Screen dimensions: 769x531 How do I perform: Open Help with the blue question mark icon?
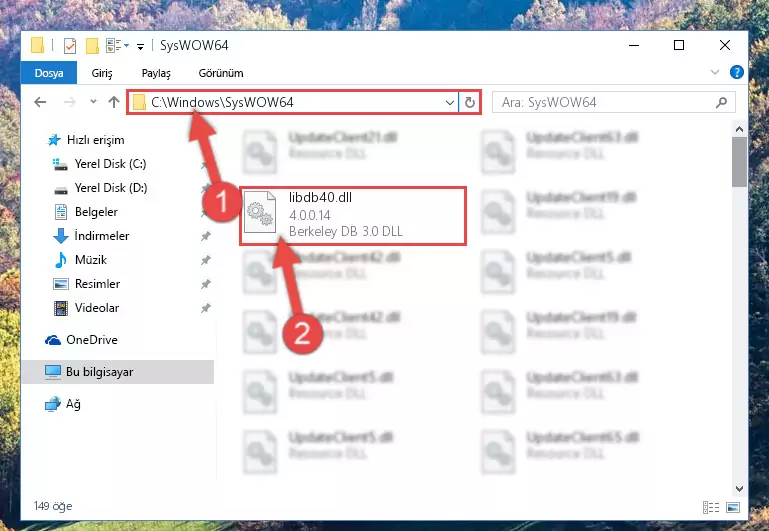coord(736,72)
